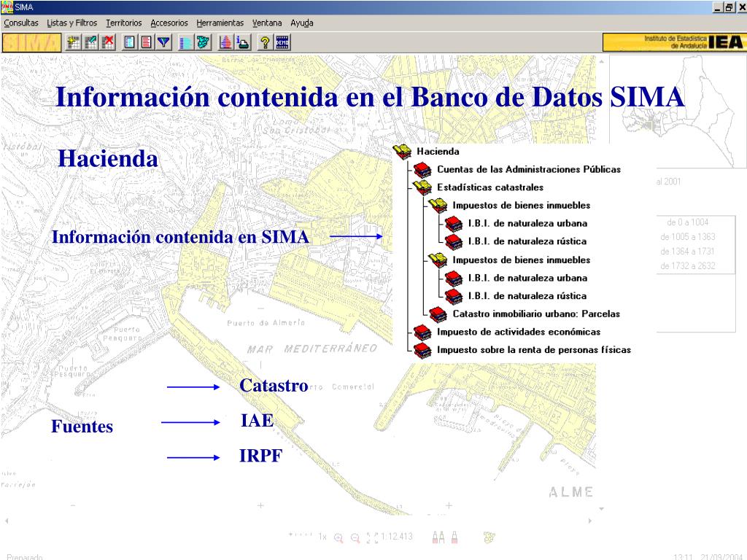Select Catastro inmobiliario urbano: Parcelas
Screen dimensions: 747x560
coord(536,314)
